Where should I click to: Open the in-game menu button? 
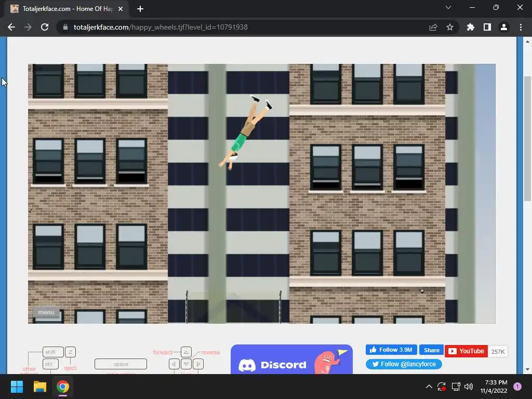(x=46, y=312)
